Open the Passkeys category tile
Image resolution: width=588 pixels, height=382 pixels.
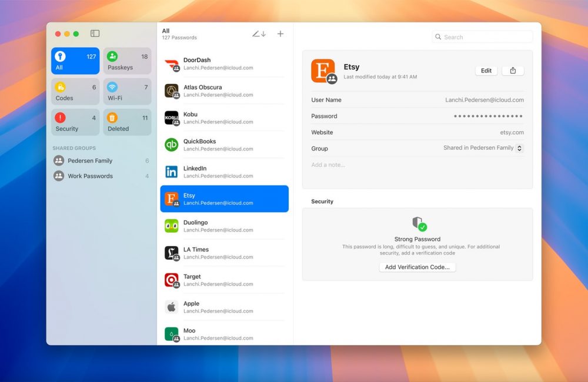[128, 61]
